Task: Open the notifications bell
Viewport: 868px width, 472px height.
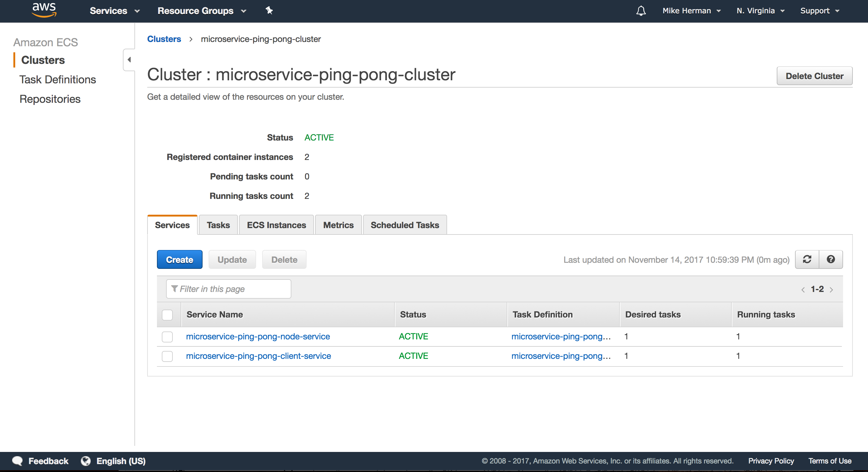Action: click(641, 11)
